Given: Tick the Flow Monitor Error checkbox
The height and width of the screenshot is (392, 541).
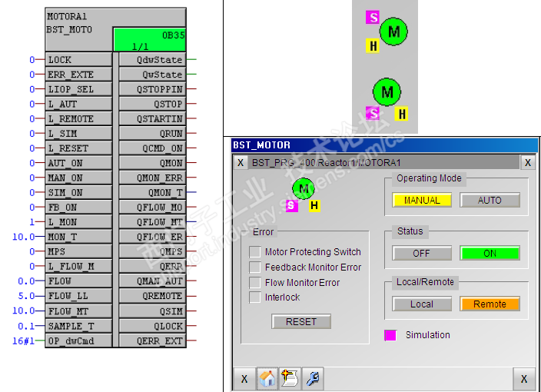Looking at the screenshot, I should point(254,282).
